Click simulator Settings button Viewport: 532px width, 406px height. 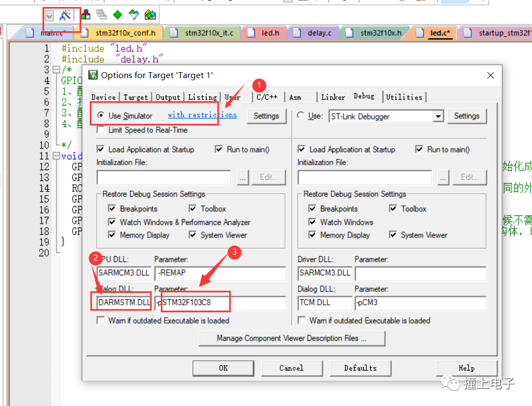(266, 116)
